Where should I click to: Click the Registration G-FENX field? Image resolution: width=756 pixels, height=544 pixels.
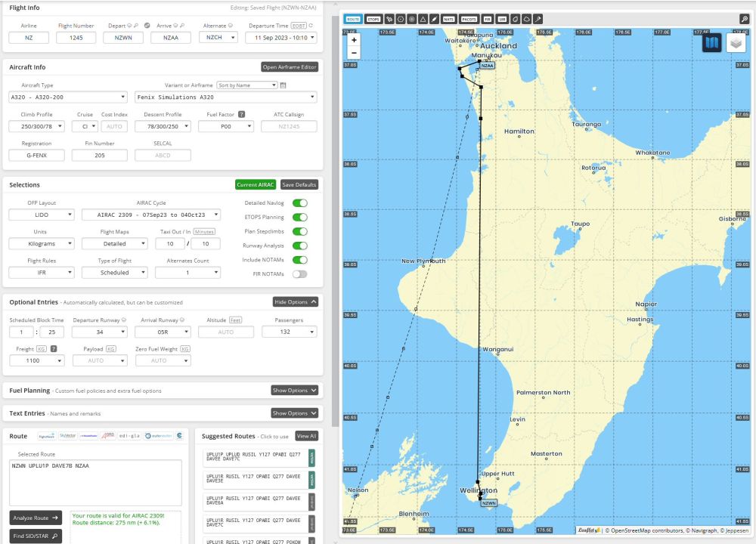click(36, 155)
